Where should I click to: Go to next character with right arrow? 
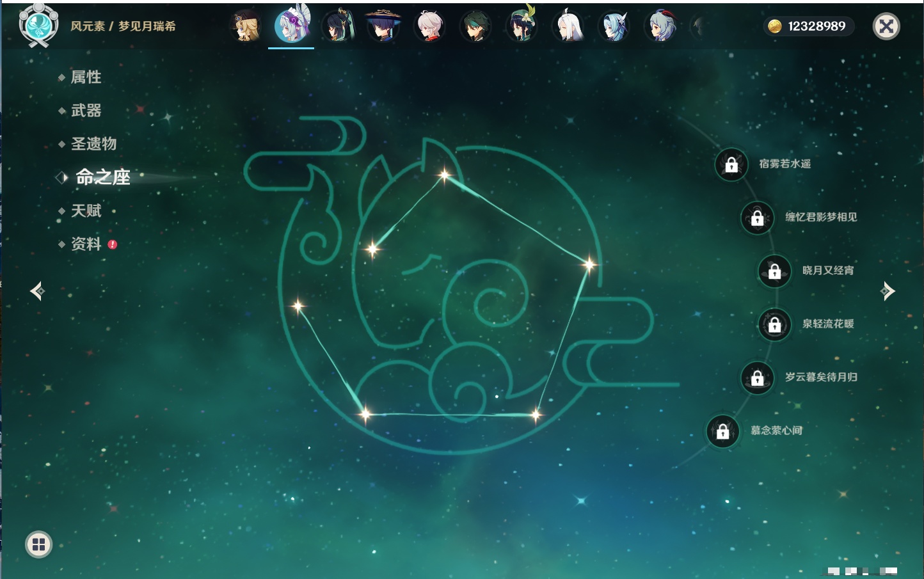click(x=888, y=291)
